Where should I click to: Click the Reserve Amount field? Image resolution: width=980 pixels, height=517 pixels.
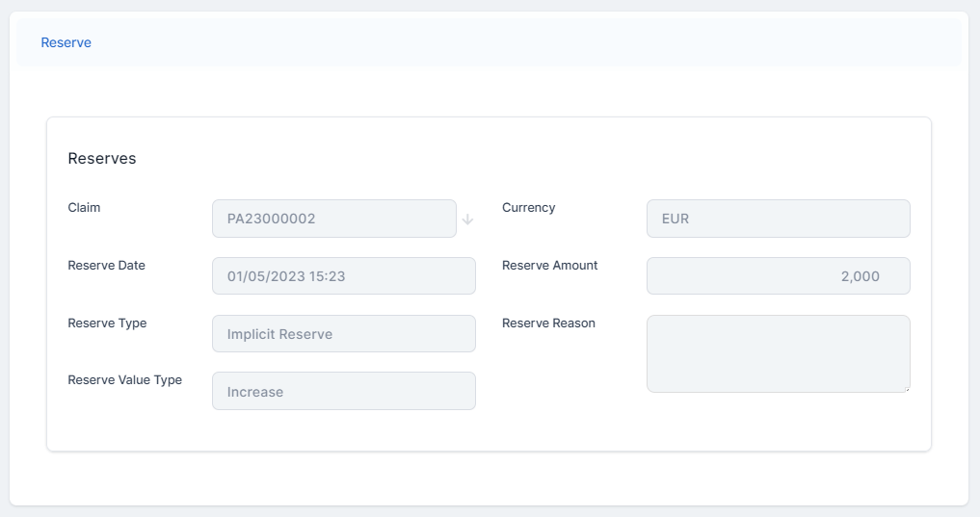pos(778,276)
